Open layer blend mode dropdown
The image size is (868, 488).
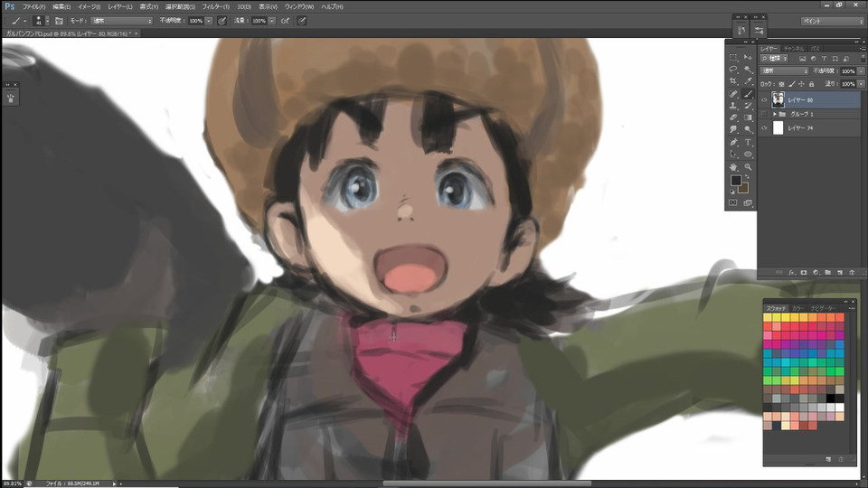point(785,71)
